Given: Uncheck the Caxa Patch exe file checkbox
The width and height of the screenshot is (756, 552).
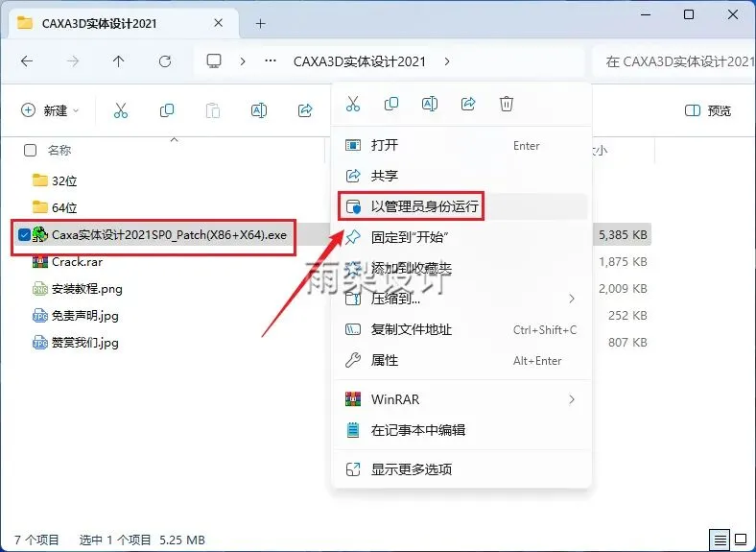Looking at the screenshot, I should (24, 235).
